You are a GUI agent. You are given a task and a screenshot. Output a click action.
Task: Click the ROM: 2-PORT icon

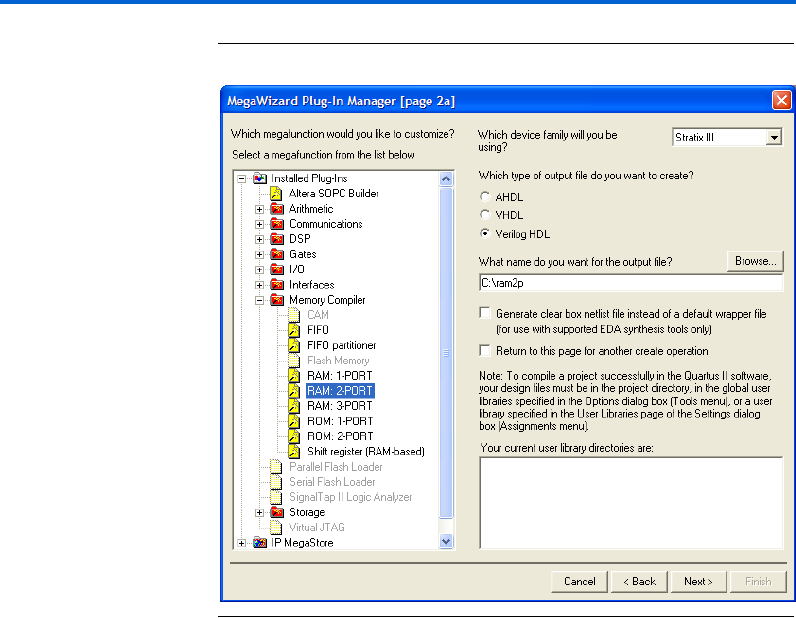294,437
